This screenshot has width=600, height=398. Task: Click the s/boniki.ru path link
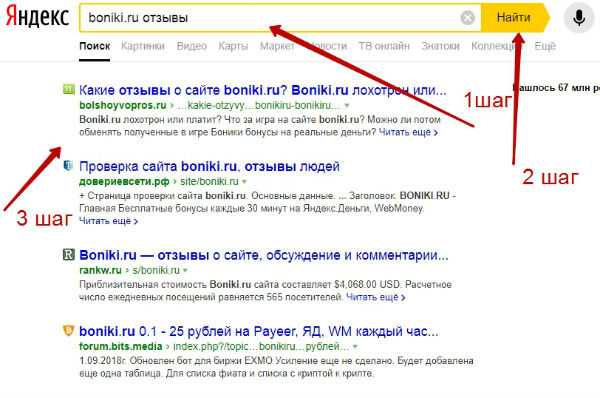click(156, 270)
